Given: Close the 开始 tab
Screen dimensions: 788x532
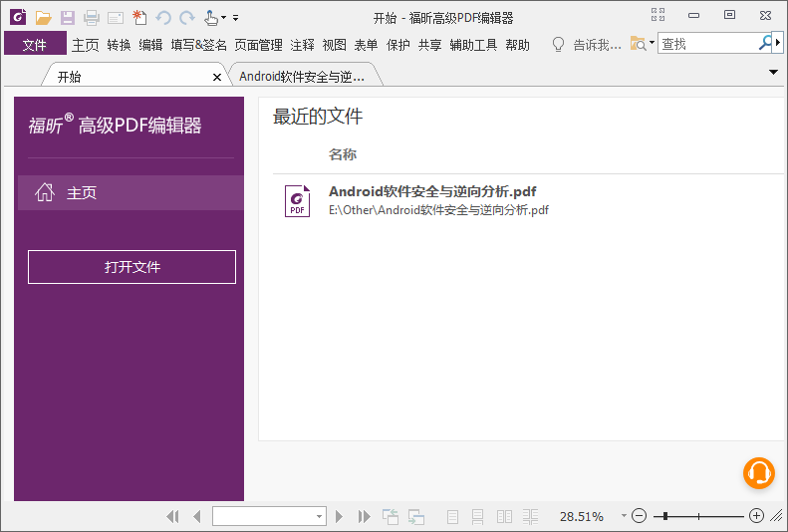Looking at the screenshot, I should pos(217,77).
